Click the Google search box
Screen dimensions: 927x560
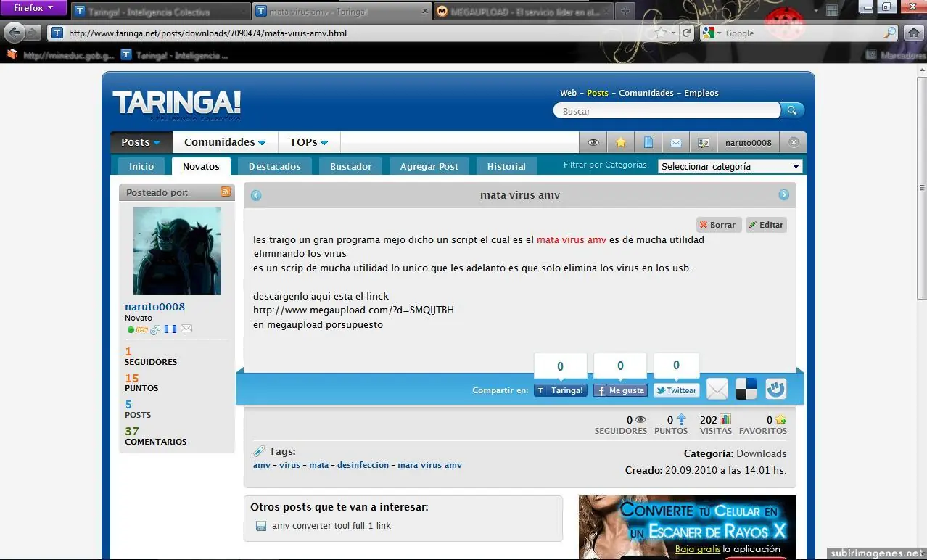pos(803,33)
